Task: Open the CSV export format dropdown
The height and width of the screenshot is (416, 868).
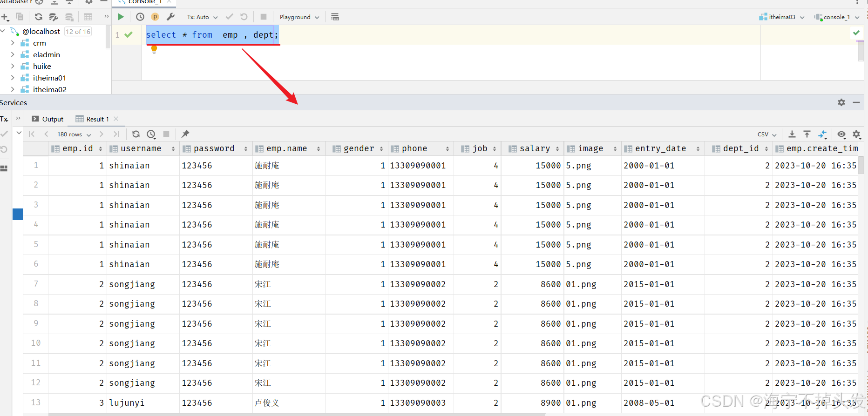Action: 767,134
